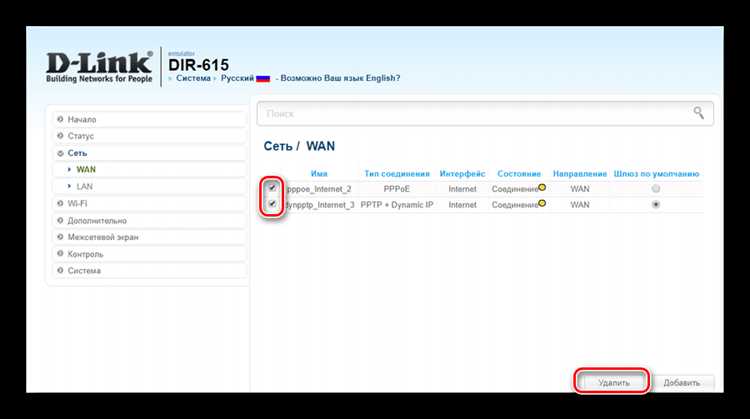
Task: Open the Русский language selector
Action: pyautogui.click(x=237, y=78)
